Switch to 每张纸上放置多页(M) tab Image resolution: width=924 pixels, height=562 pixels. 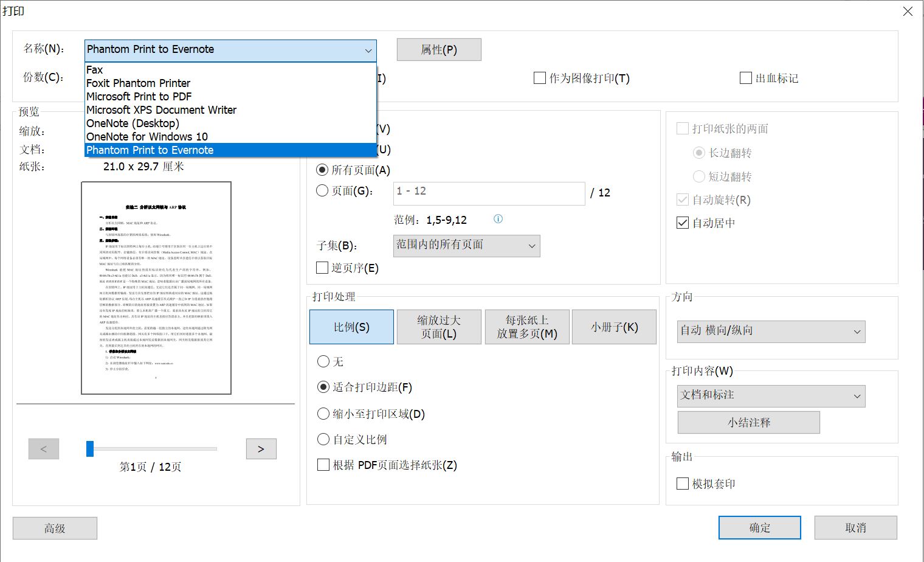point(527,327)
